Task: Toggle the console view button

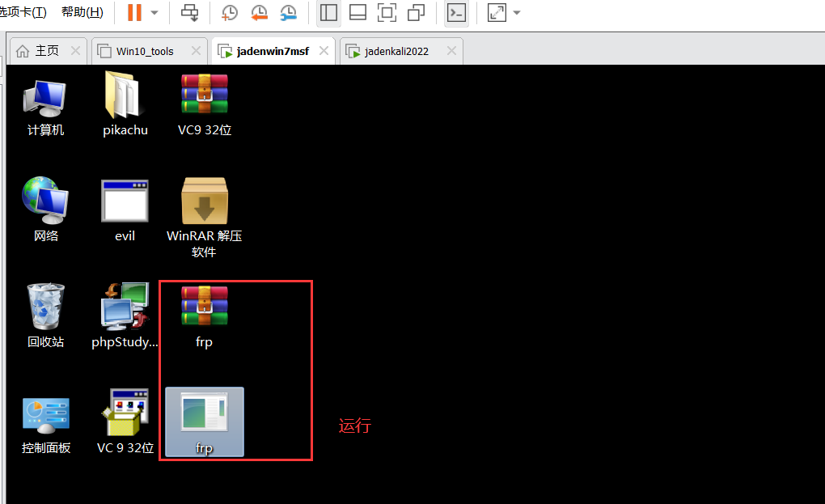Action: click(x=456, y=13)
